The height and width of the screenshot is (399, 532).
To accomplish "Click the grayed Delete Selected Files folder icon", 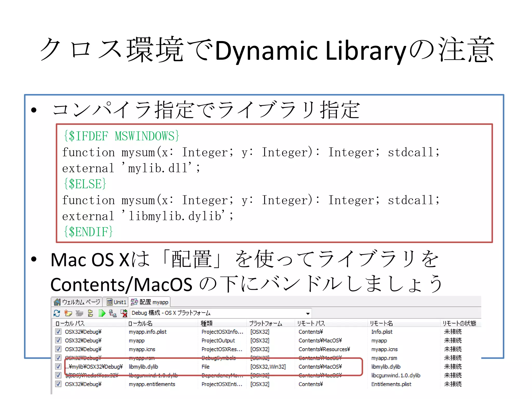I will click(x=79, y=313).
